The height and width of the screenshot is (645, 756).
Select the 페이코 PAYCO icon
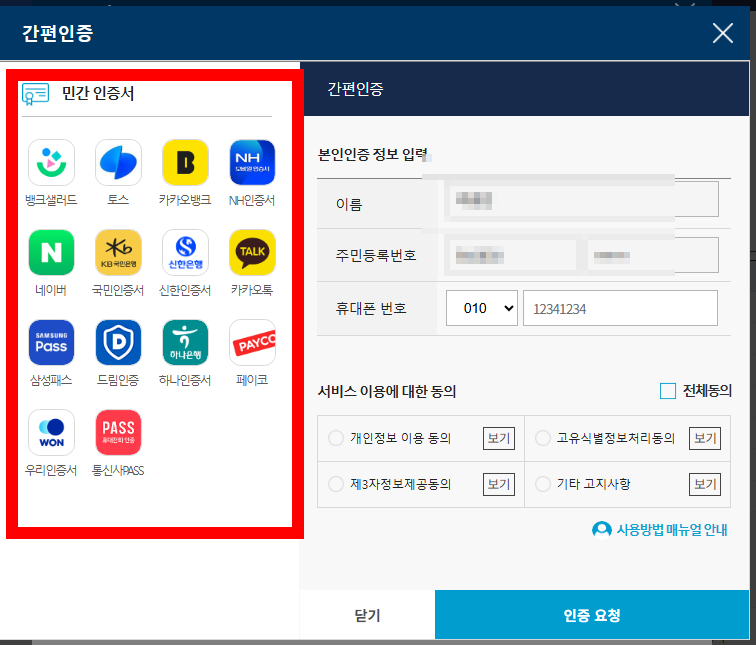(x=252, y=342)
